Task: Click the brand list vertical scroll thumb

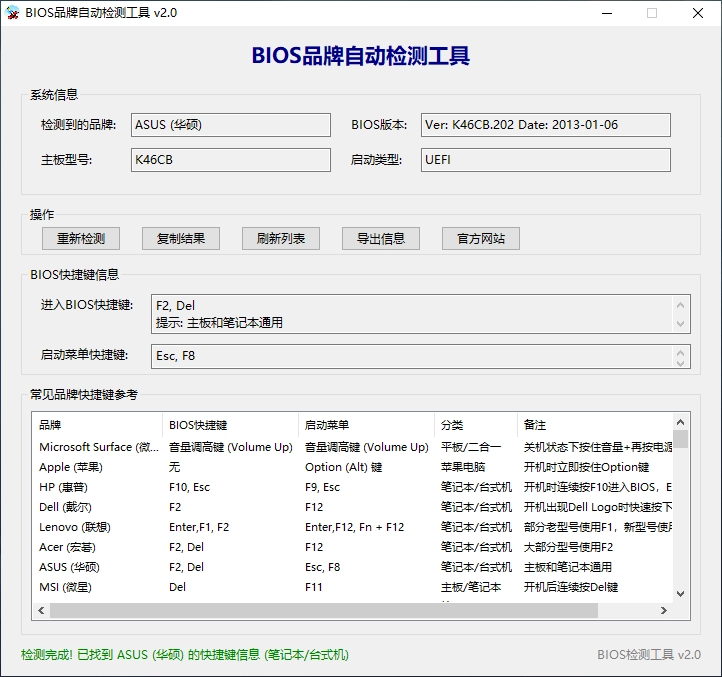Action: (x=681, y=439)
